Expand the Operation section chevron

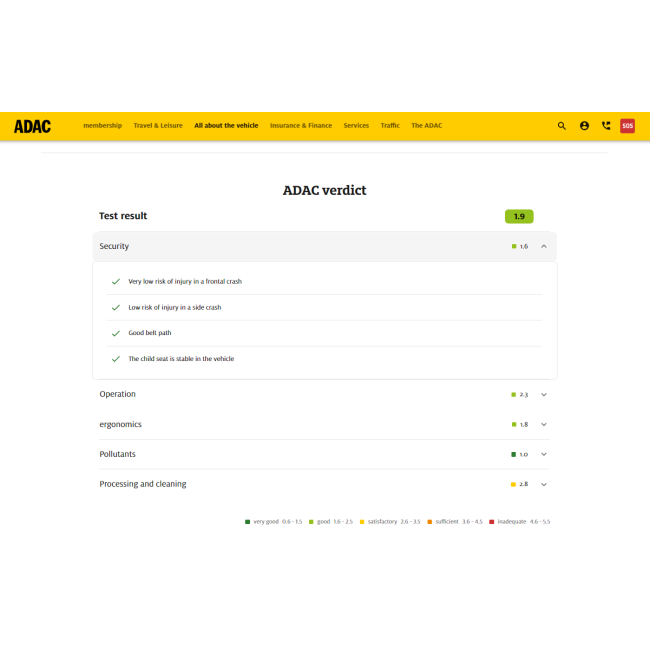coord(544,395)
